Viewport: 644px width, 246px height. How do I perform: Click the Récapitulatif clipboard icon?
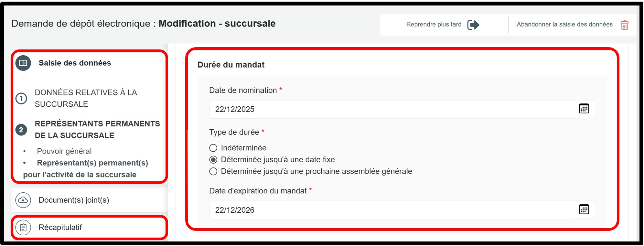coord(23,228)
